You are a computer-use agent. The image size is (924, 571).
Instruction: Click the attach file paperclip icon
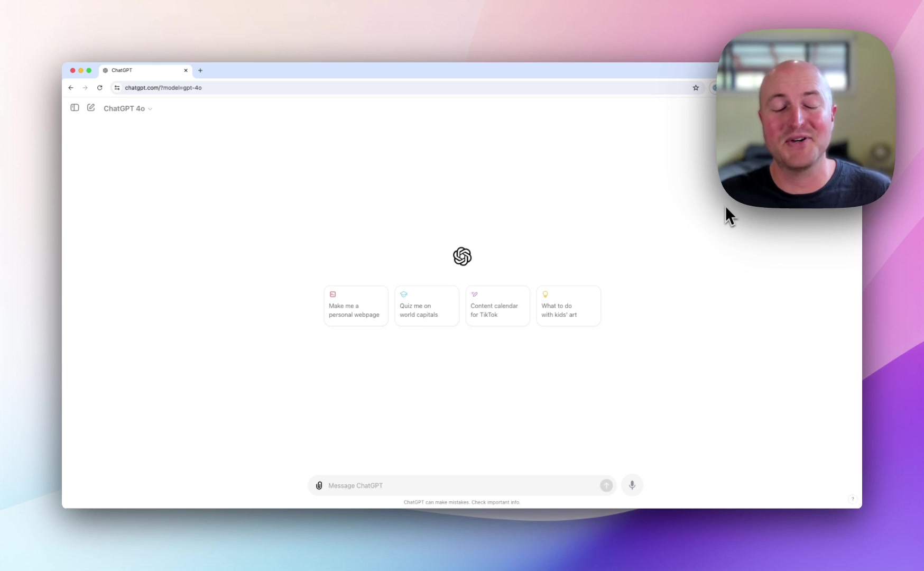(x=319, y=485)
